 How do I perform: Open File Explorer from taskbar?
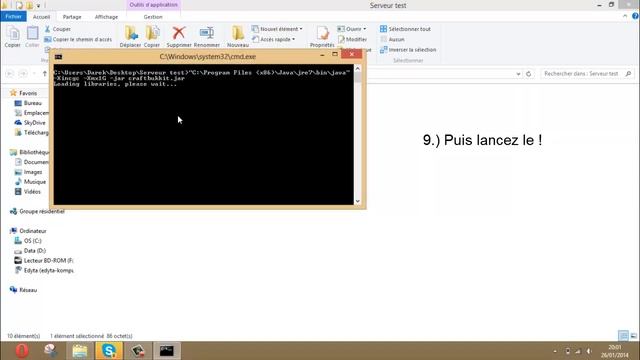click(80, 351)
